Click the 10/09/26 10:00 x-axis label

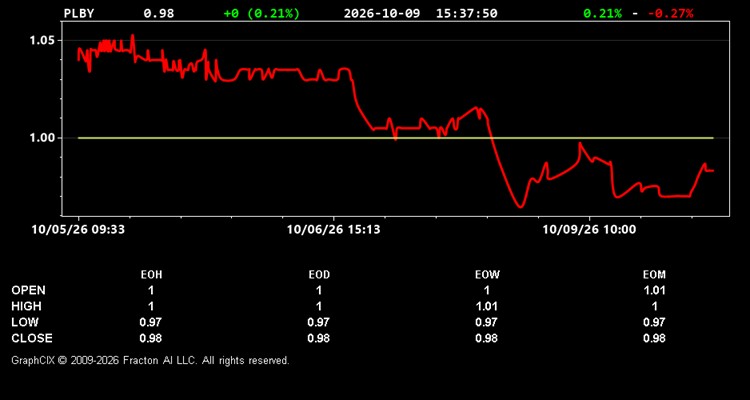pos(589,230)
